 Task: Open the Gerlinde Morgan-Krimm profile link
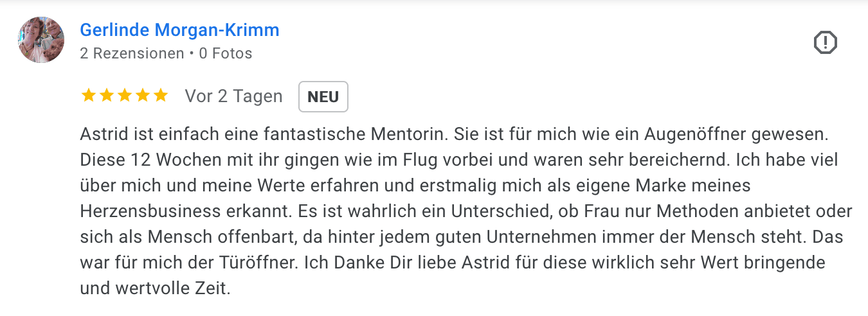[179, 30]
